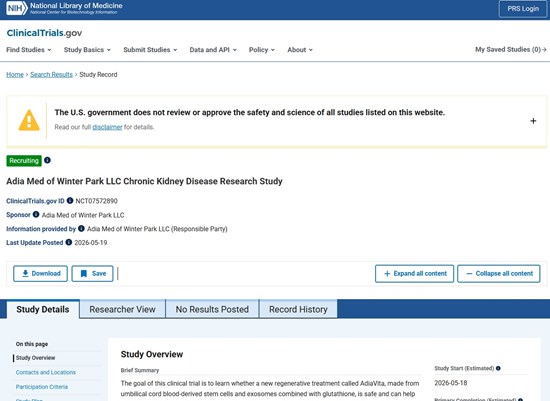
Task: Click the study ID NCT07572890
Action: [x=96, y=201]
